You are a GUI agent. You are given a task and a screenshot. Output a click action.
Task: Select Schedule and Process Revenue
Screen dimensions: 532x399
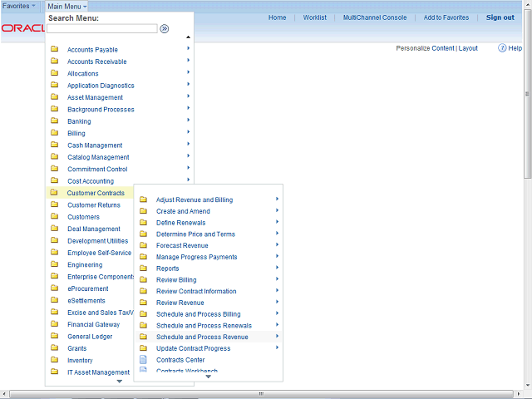[202, 337]
